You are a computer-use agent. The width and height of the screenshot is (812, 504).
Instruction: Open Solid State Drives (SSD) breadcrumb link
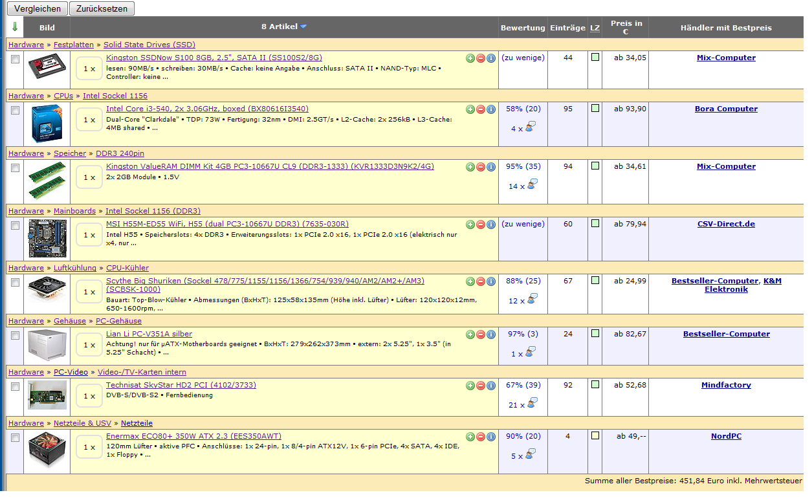tap(149, 45)
